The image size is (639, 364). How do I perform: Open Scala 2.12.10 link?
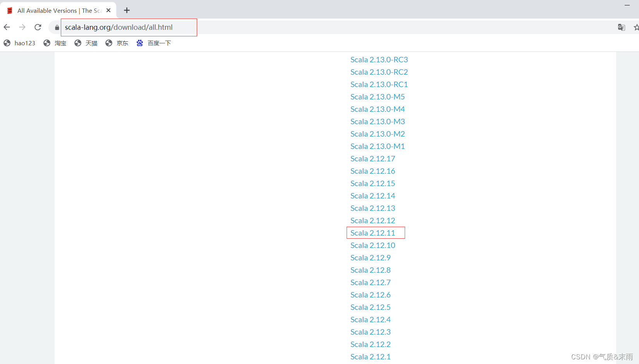373,245
